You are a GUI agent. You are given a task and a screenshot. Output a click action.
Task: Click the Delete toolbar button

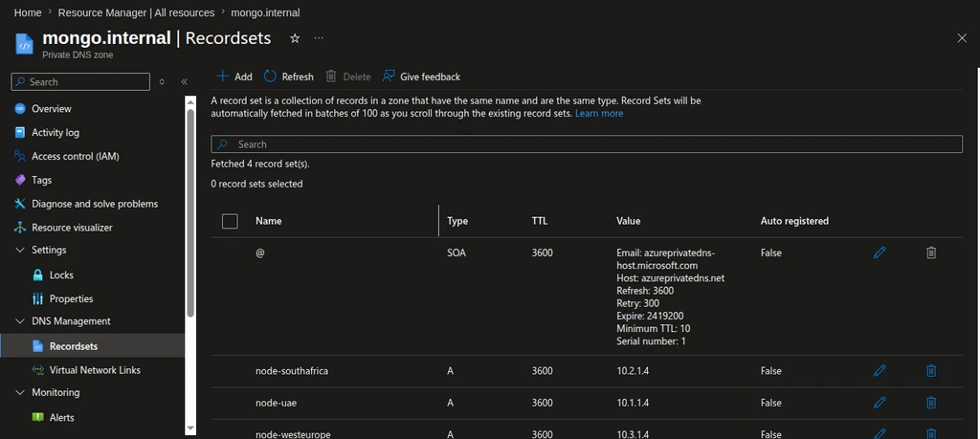(348, 77)
